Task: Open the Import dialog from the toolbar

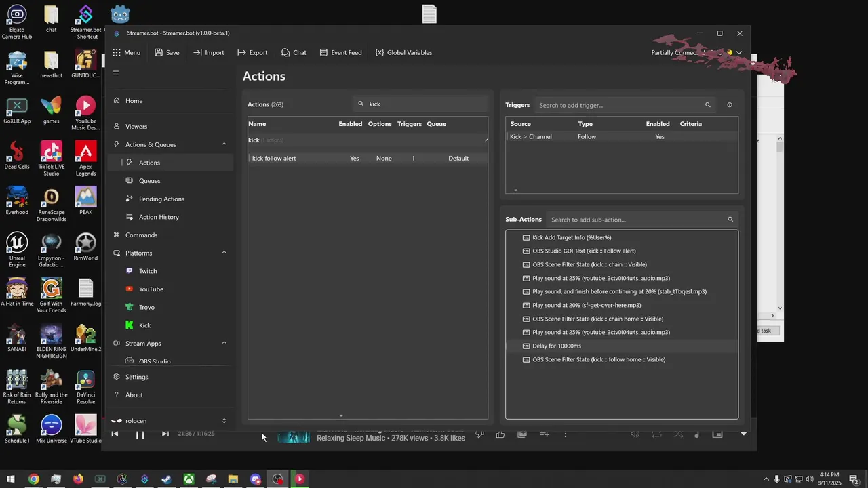Action: 209,52
